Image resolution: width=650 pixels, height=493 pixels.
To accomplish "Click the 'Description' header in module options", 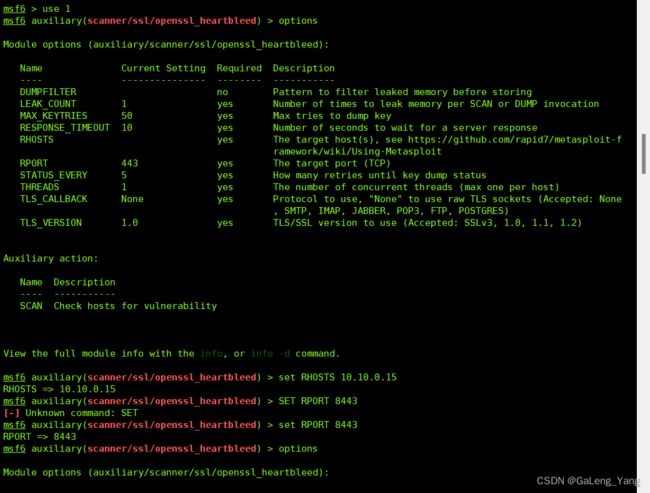I will click(303, 68).
